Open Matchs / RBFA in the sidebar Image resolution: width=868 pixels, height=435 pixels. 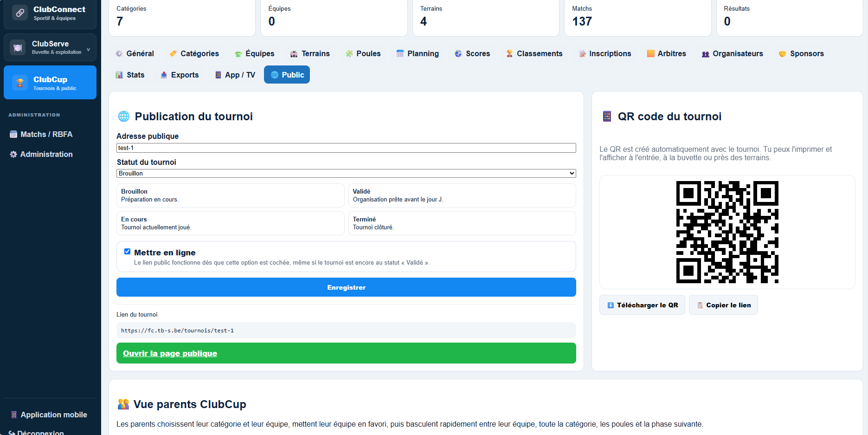point(41,134)
